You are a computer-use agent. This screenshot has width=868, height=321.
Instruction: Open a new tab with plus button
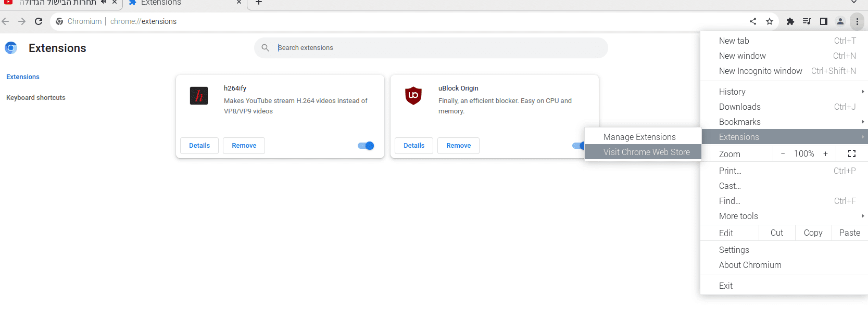point(259,2)
